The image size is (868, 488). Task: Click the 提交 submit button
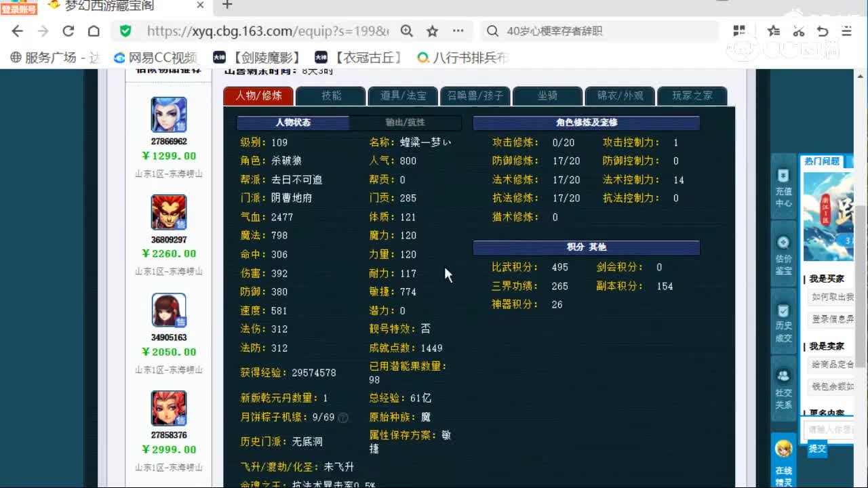(817, 449)
